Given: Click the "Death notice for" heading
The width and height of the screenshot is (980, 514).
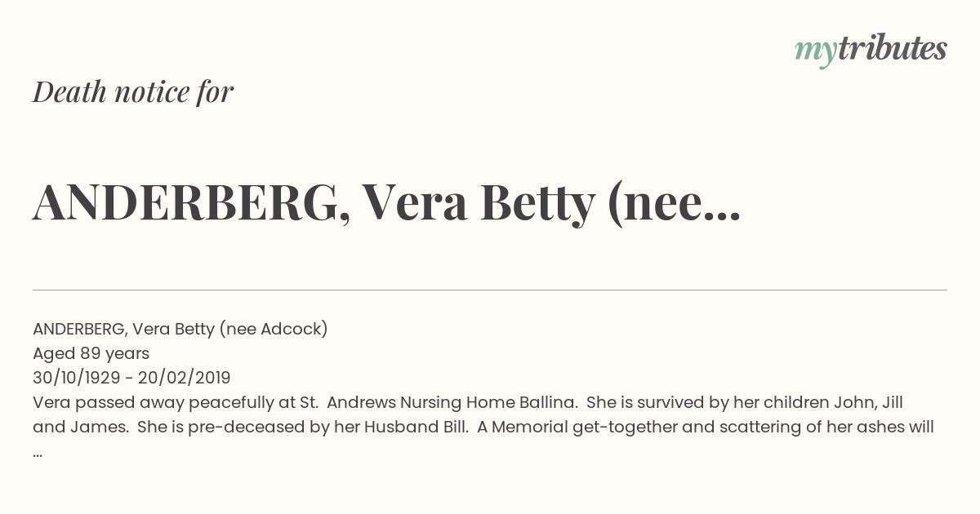Looking at the screenshot, I should [x=133, y=92].
